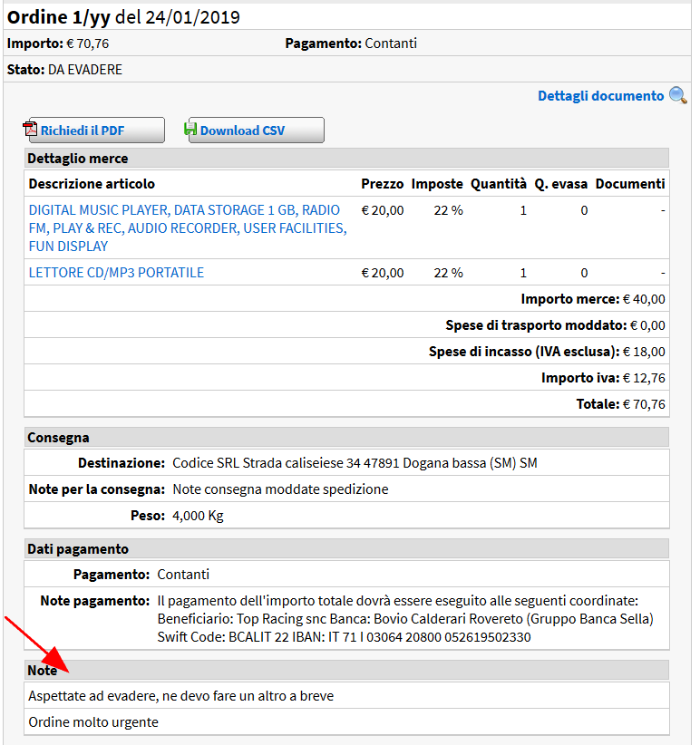Screen dimensions: 700x745
Task: Click the PDF icon on Richiedi il PDF
Action: click(x=30, y=130)
